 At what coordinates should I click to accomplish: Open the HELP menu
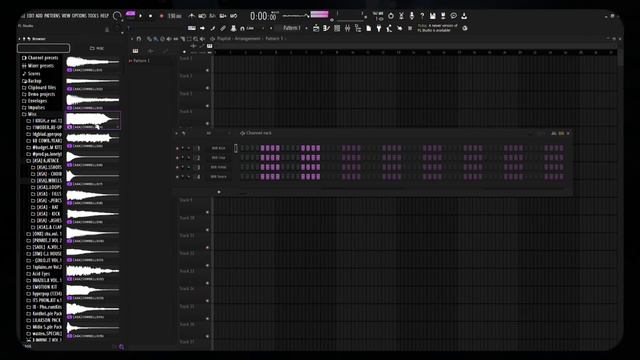[x=104, y=16]
